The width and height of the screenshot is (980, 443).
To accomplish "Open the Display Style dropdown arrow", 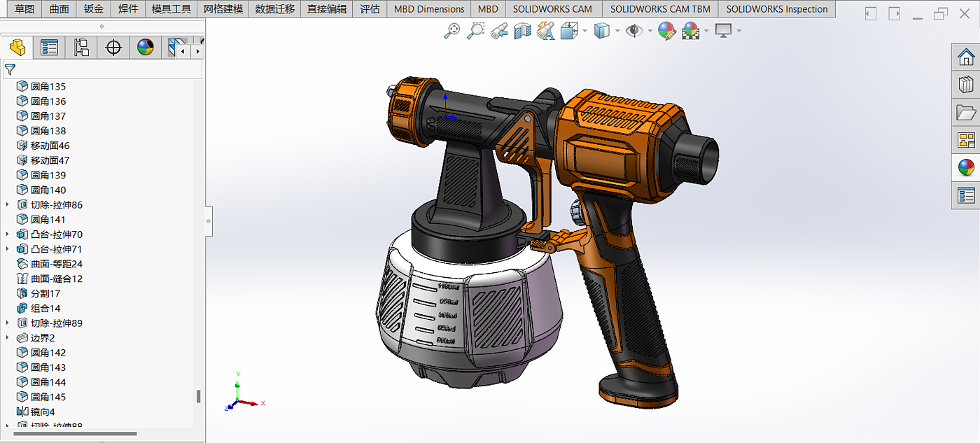I will click(x=617, y=31).
